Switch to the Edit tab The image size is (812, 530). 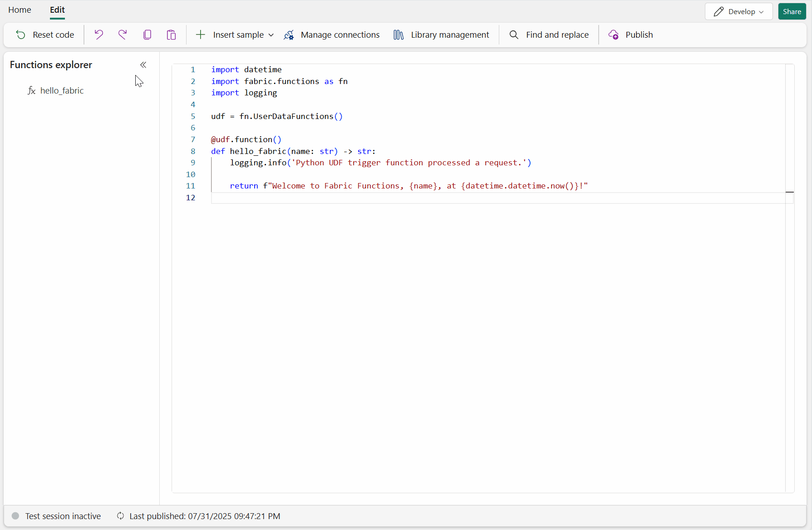[57, 10]
